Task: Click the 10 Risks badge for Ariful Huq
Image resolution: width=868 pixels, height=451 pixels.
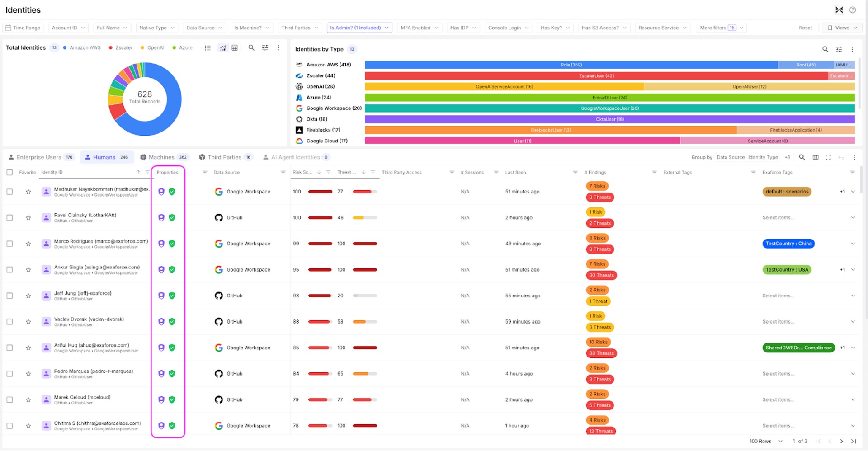Action: click(x=598, y=342)
